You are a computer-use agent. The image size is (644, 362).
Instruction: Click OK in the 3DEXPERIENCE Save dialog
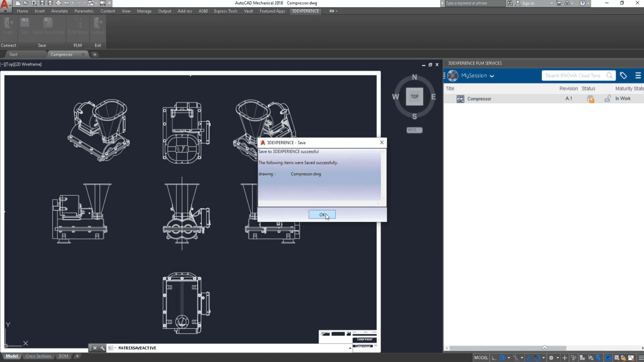pyautogui.click(x=322, y=215)
